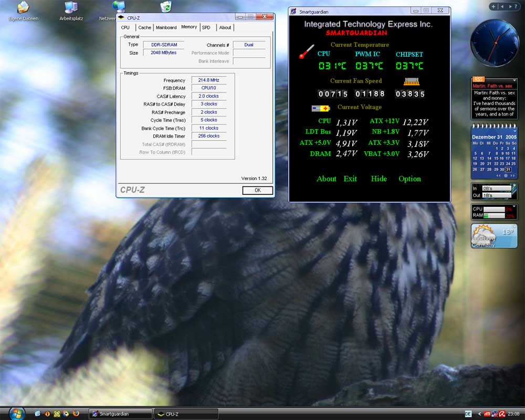Click the DRAM Idle Timer value 256 clocks
The width and height of the screenshot is (525, 420).
pos(208,136)
